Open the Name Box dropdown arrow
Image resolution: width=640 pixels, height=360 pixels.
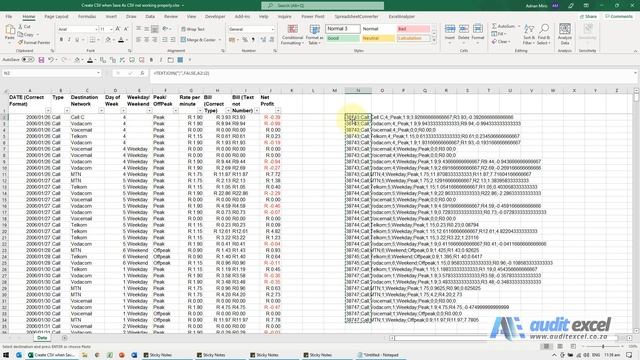coord(98,73)
